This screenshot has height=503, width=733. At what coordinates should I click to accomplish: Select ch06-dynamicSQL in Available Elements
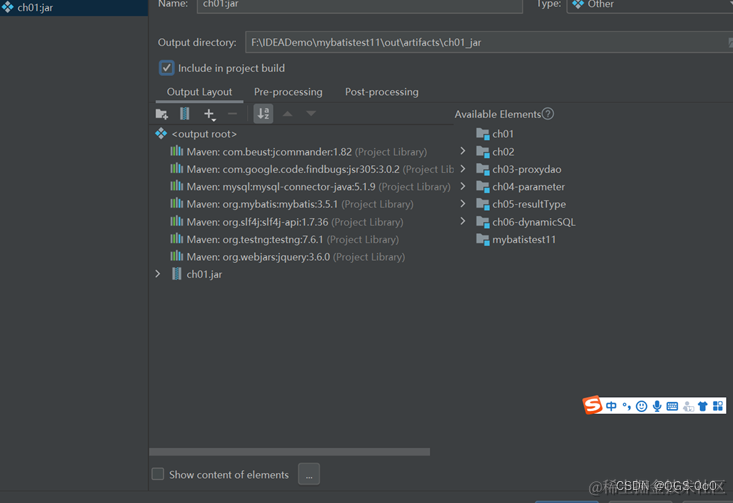click(533, 222)
